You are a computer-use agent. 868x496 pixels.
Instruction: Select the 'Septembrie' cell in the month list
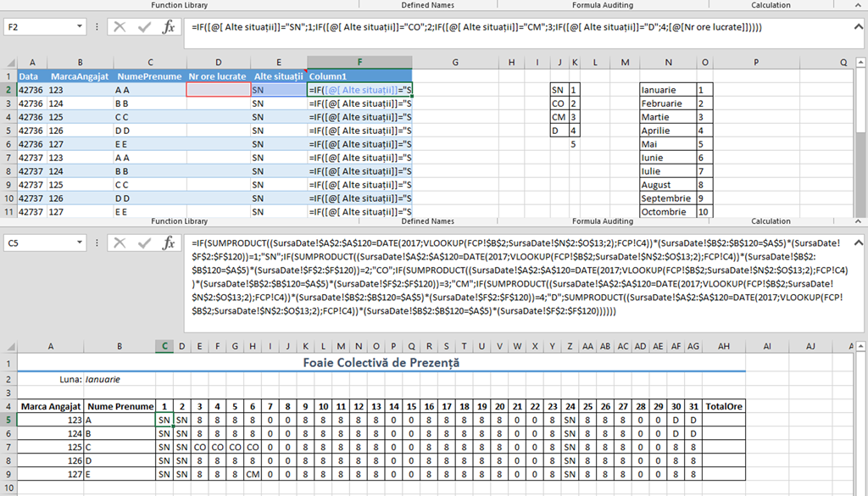(667, 198)
